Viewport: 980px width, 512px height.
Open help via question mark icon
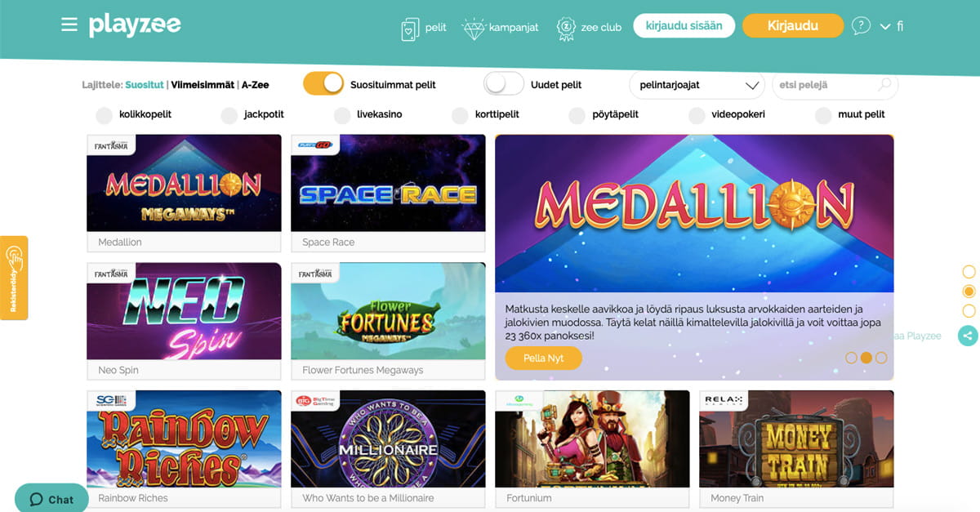pos(861,26)
